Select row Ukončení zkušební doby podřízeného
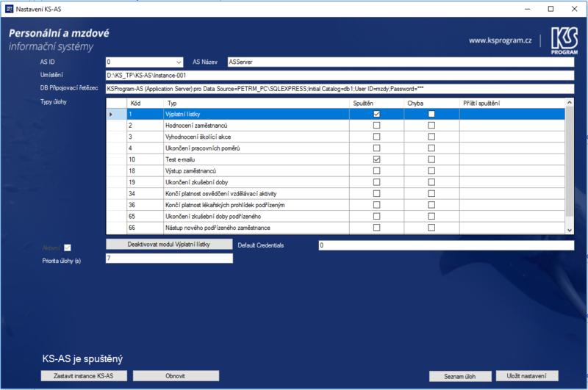 (x=336, y=216)
